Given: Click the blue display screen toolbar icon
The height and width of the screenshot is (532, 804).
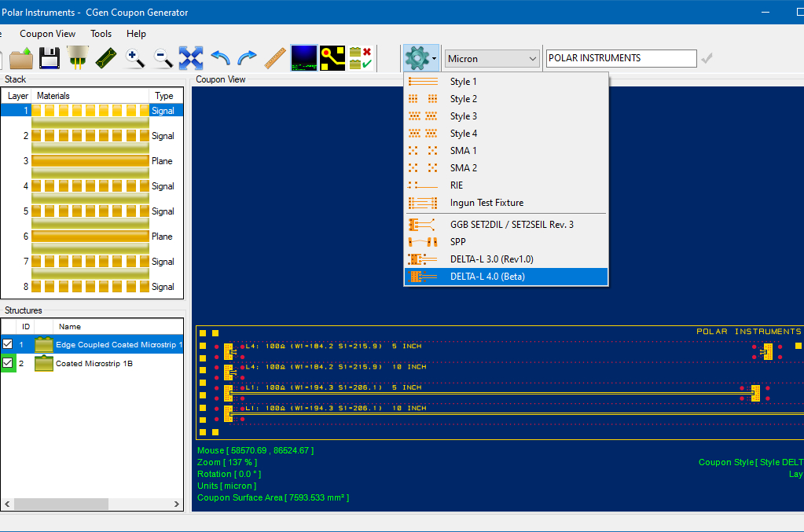Looking at the screenshot, I should coord(304,58).
